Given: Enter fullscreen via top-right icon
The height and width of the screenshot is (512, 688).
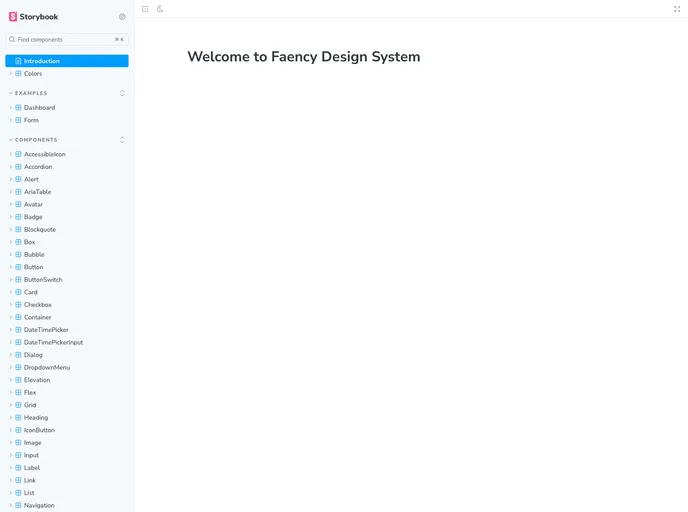Looking at the screenshot, I should point(677,9).
